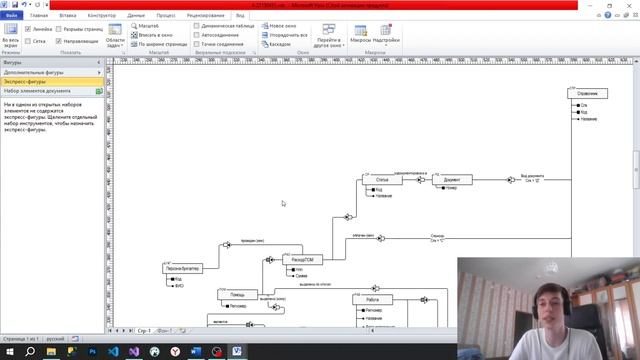Screen dimensions: 640x360
Task: Open the quick access toolbar customize dropdown
Action: [46, 5]
